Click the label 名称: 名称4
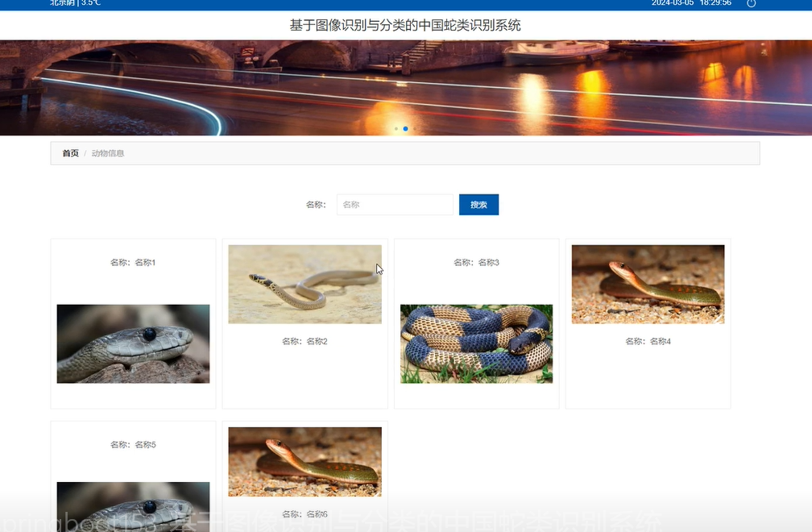Screen dimensions: 812x532 coord(648,342)
